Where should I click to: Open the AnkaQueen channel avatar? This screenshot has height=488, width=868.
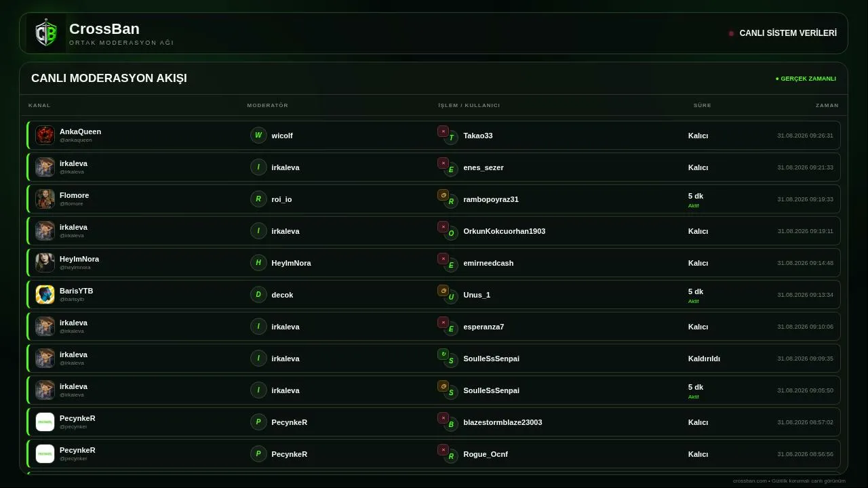coord(45,135)
